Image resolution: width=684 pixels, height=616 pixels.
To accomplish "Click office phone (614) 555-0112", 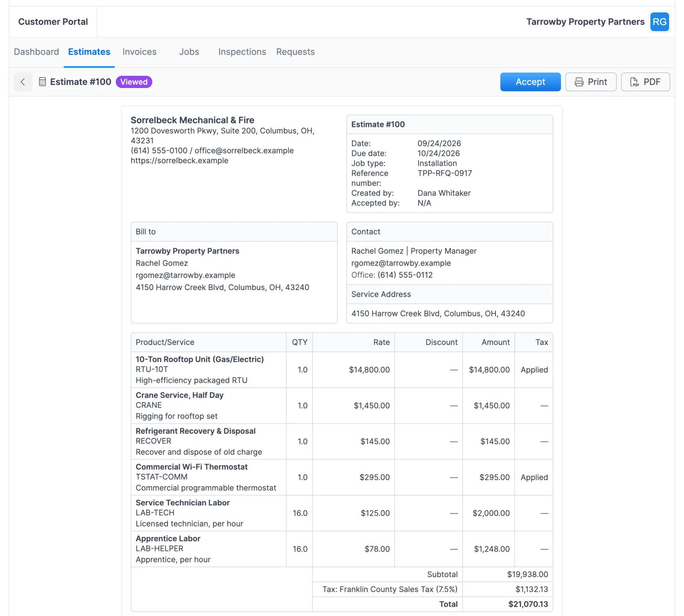I will click(x=405, y=275).
